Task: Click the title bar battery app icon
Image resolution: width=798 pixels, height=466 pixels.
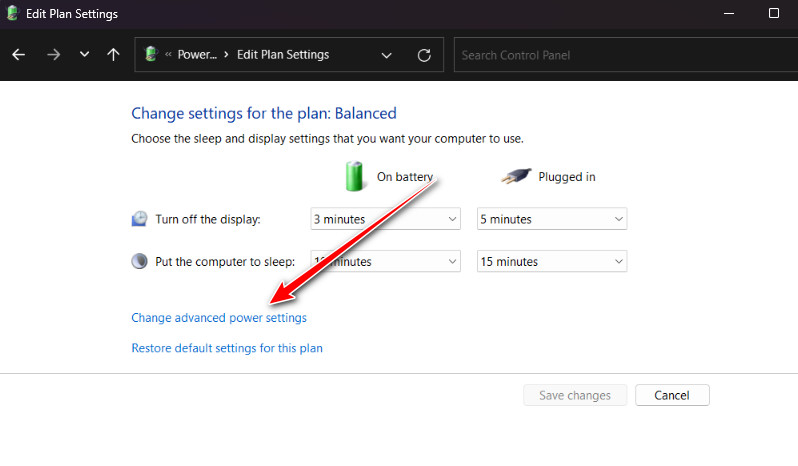Action: coord(13,14)
